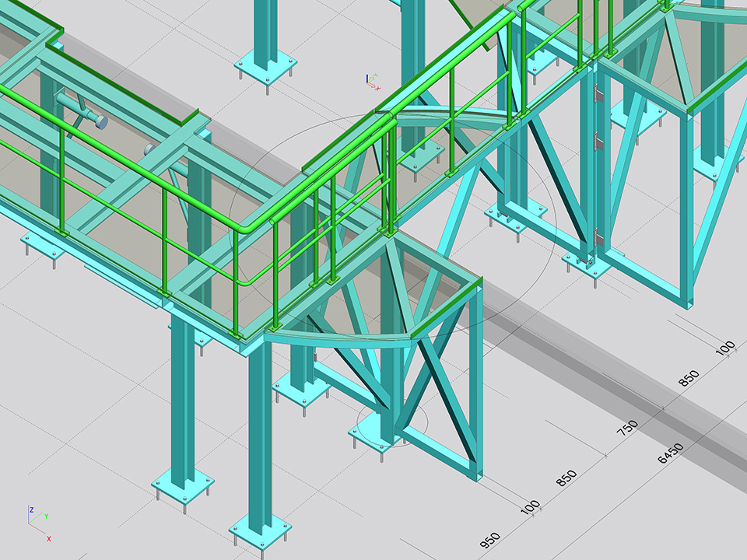Select the 100 dimension nearest the right edge
The image size is (747, 560).
[x=724, y=349]
